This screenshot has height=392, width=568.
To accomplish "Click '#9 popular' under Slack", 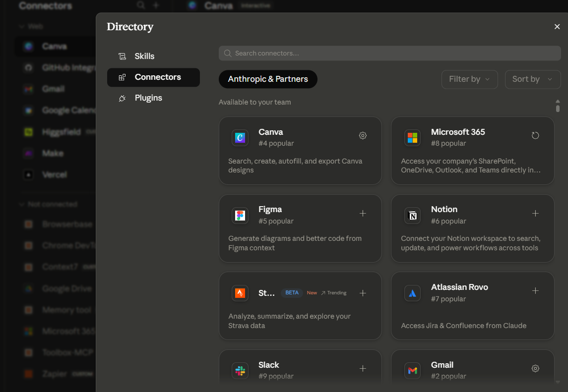I will pyautogui.click(x=276, y=376).
